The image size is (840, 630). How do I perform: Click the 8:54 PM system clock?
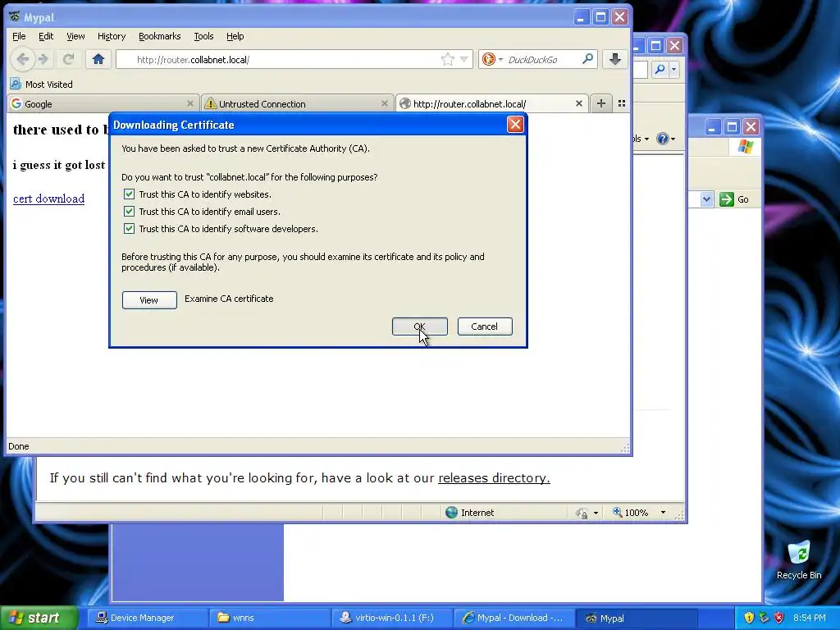coord(810,618)
